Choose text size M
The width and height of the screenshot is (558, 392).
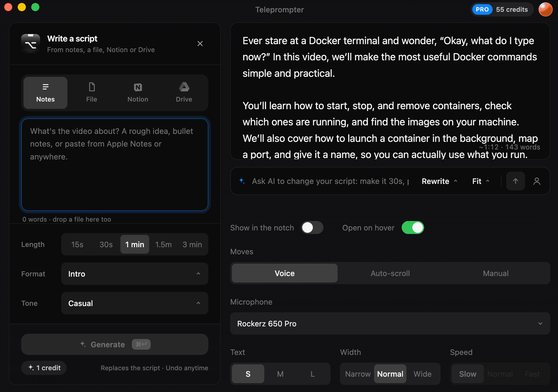(x=280, y=374)
